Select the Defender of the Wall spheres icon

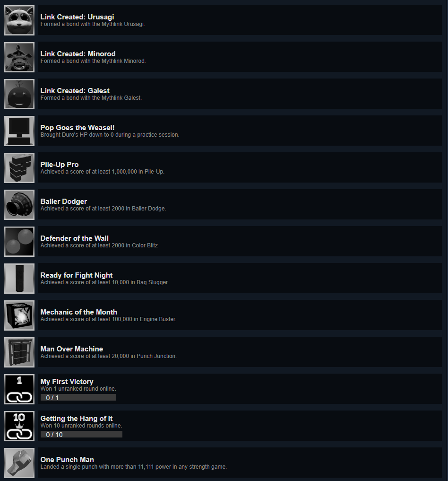coord(19,241)
